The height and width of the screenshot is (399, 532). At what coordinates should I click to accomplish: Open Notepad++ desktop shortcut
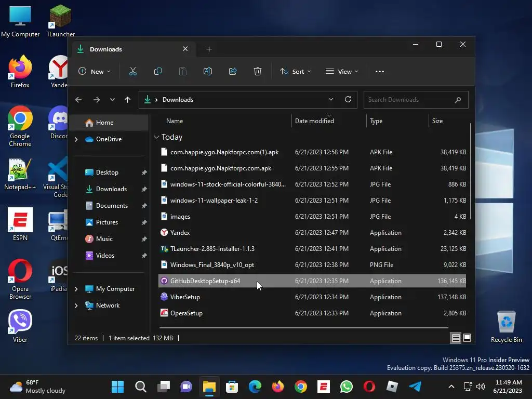20,174
